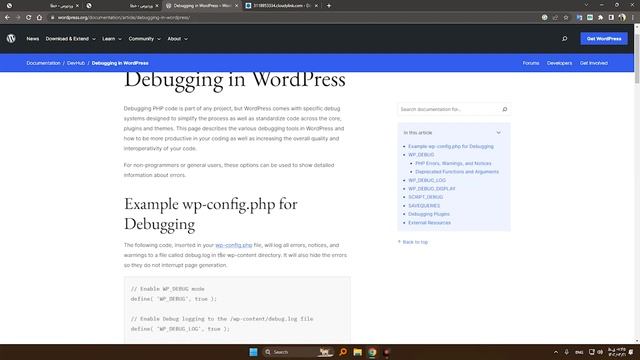
Task: Open the volume control in the system tray
Action: [600, 352]
